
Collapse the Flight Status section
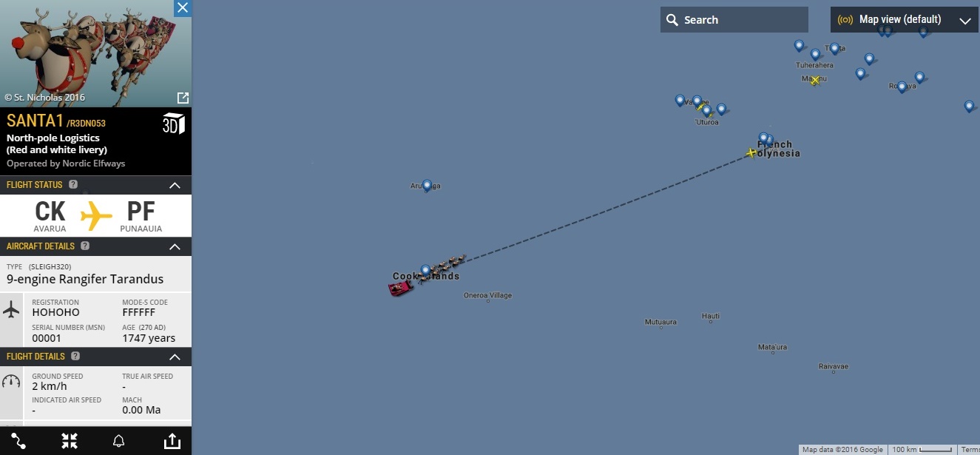(175, 185)
